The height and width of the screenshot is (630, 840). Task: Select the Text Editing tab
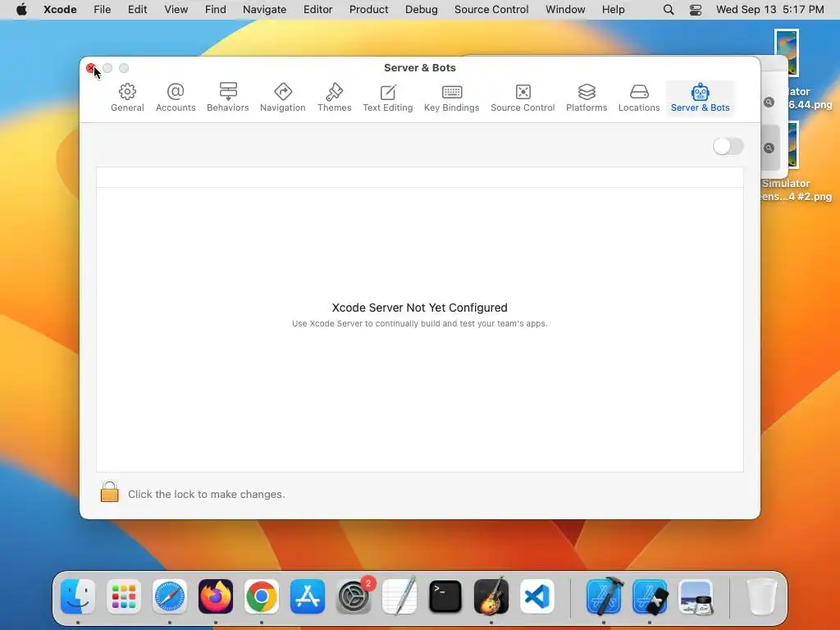click(388, 98)
